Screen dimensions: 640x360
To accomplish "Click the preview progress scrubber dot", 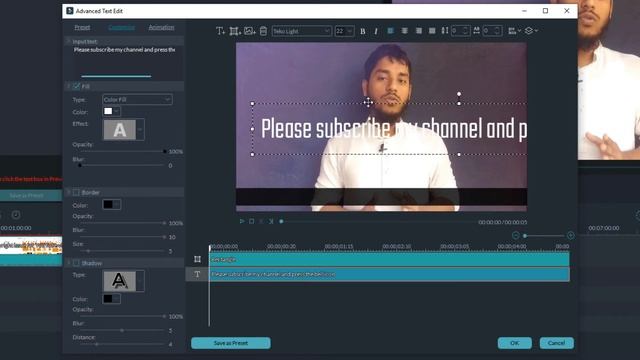I will [x=281, y=221].
